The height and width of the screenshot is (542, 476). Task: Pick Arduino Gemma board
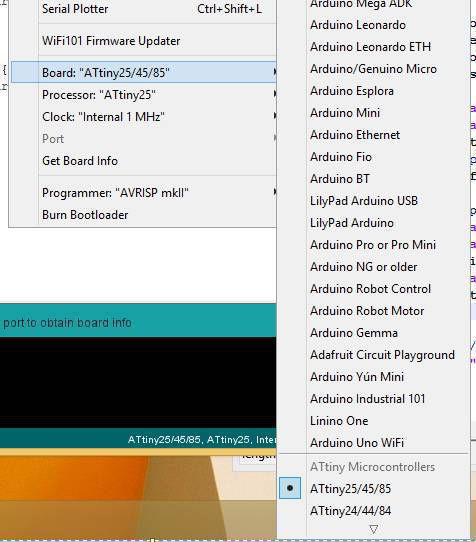pyautogui.click(x=373, y=333)
